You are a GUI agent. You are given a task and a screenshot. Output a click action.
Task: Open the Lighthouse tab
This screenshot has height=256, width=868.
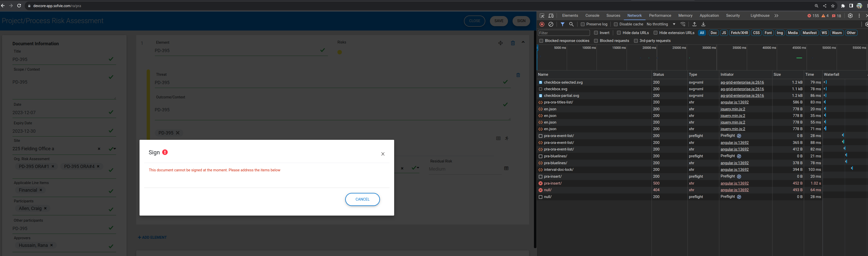coord(760,16)
